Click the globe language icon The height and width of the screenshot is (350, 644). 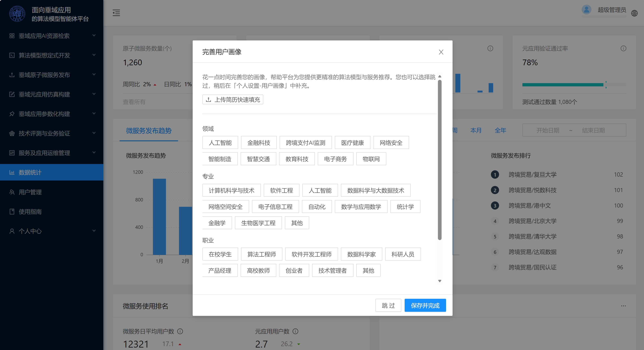(634, 13)
